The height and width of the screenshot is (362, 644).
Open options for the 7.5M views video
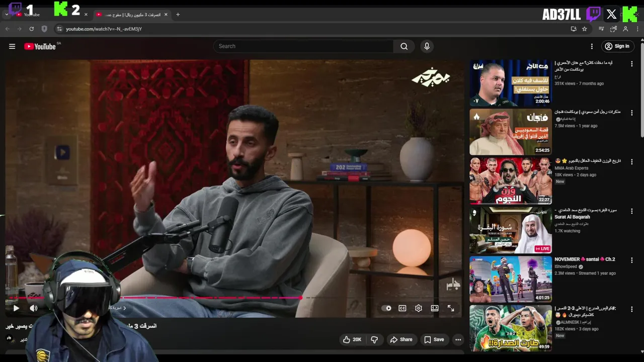pos(631,113)
